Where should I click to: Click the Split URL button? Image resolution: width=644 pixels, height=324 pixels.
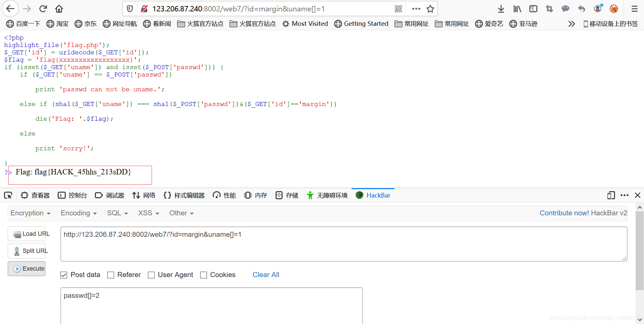[x=26, y=251]
